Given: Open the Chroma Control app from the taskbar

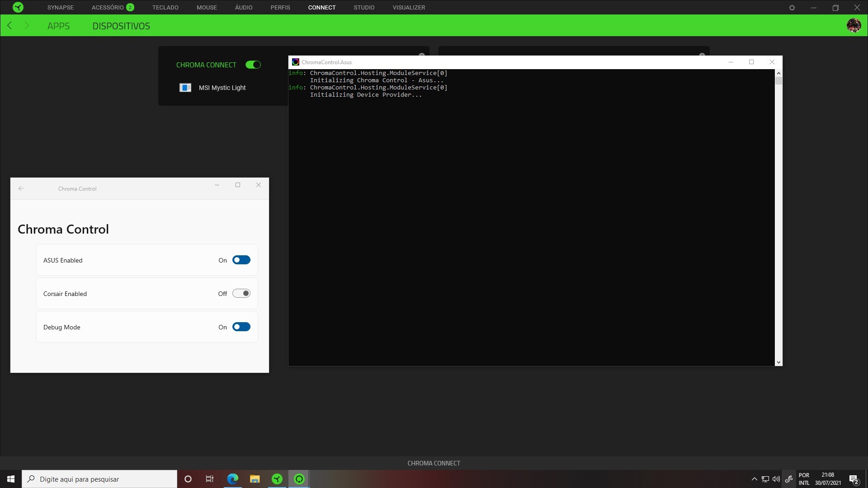Looking at the screenshot, I should [299, 479].
